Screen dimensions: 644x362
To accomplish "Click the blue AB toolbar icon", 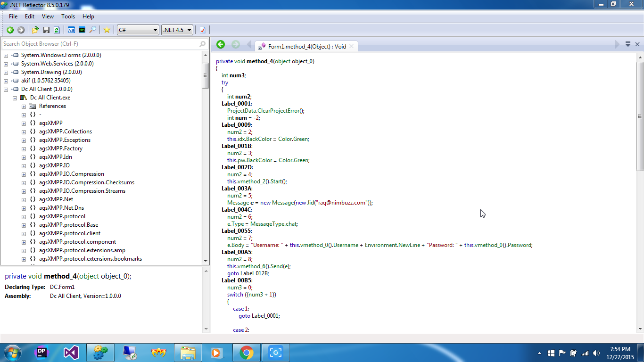I will 71,30.
